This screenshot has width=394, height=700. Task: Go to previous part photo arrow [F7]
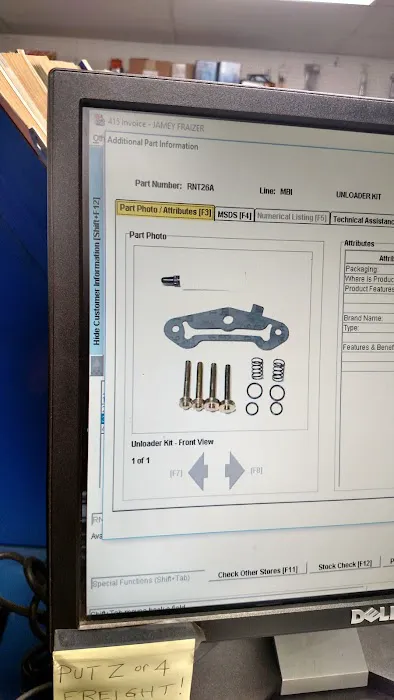pos(198,471)
